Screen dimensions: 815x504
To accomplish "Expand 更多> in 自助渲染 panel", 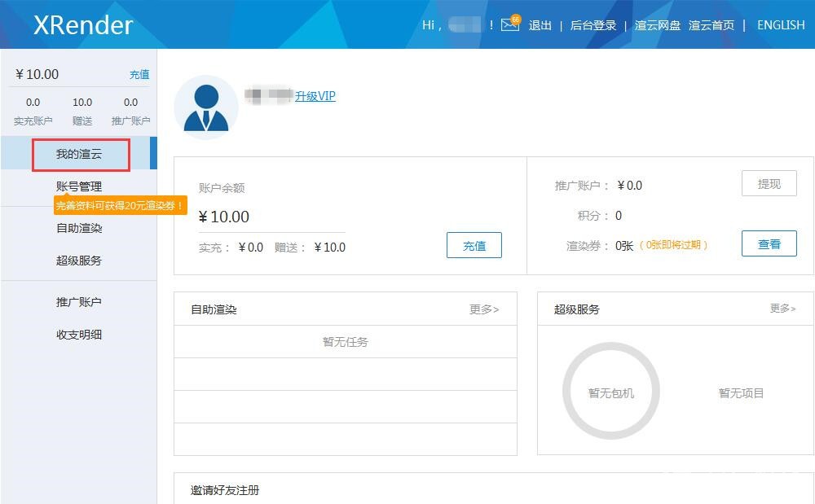I will 484,309.
